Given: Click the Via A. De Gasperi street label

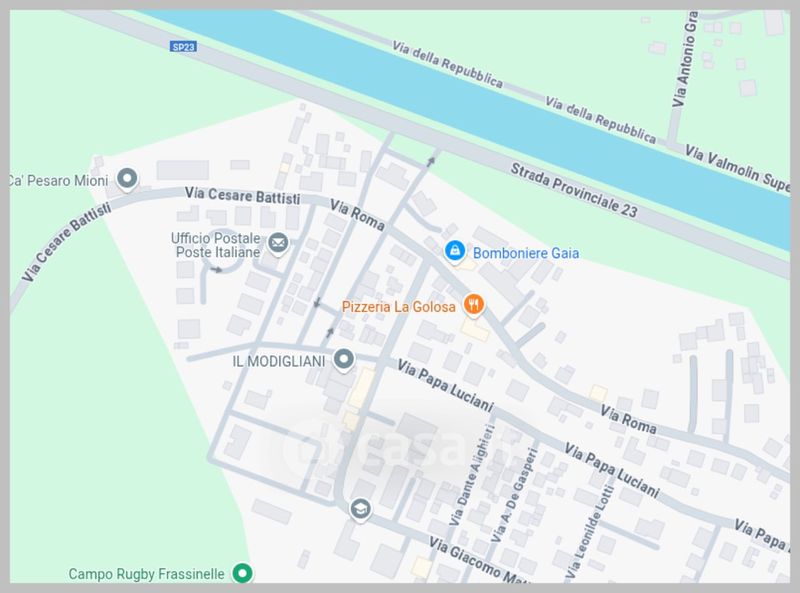Looking at the screenshot, I should coord(514,495).
